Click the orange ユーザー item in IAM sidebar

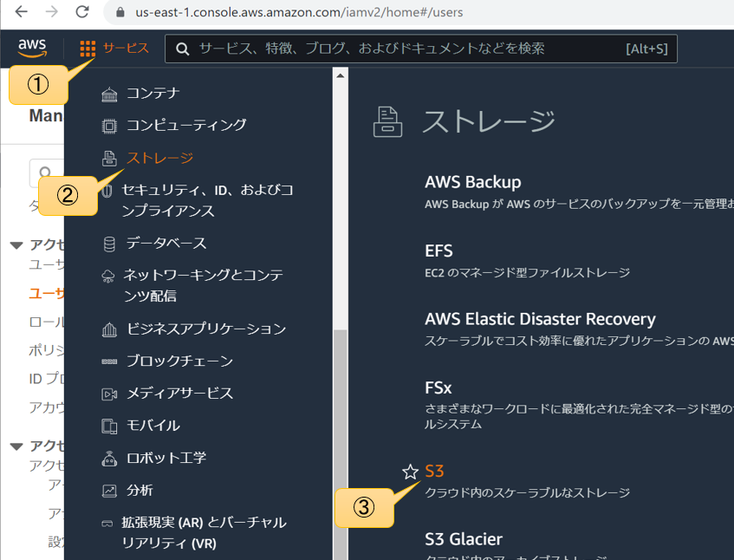tap(46, 294)
